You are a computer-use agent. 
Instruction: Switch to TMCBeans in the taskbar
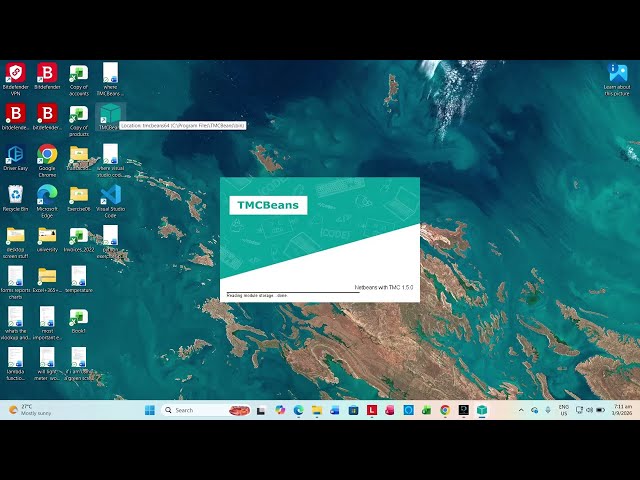(x=482, y=410)
